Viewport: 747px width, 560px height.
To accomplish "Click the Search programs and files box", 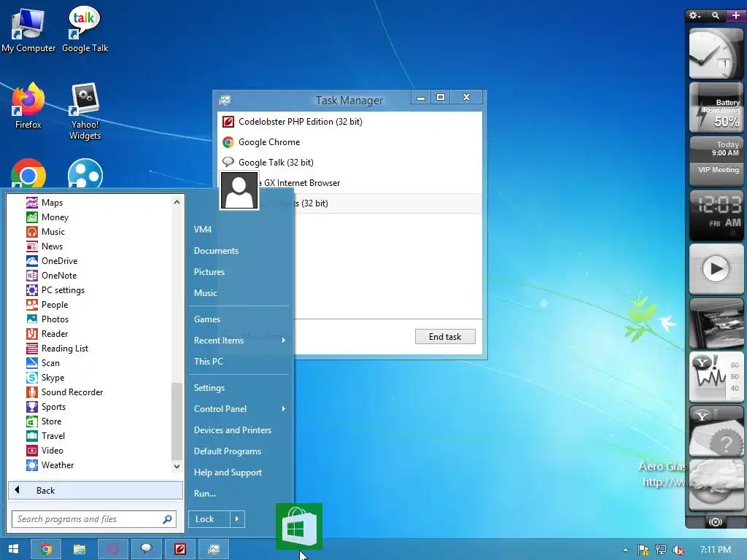I will pyautogui.click(x=94, y=519).
